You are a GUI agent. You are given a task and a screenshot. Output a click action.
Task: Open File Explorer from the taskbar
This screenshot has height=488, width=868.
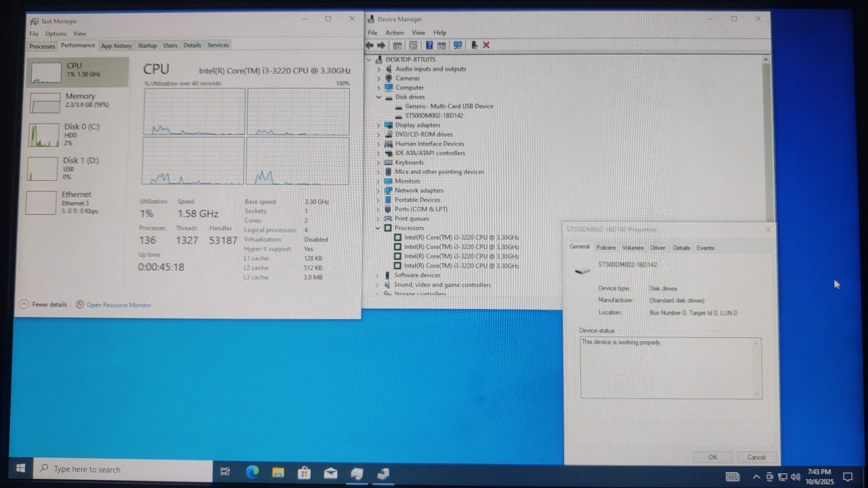coord(278,472)
